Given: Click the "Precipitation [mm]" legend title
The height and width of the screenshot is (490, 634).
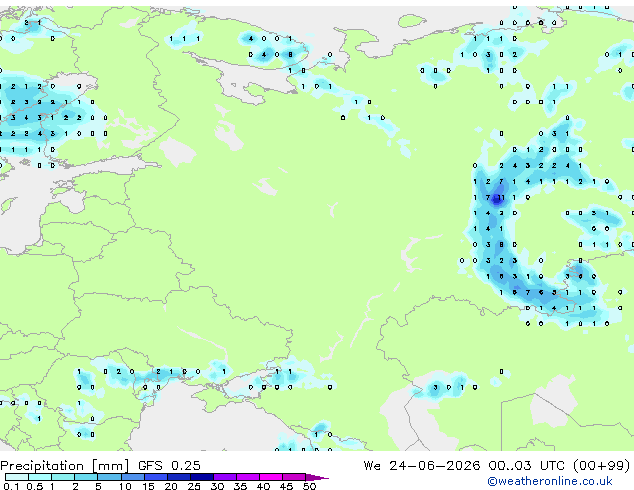Looking at the screenshot, I should pos(65,466).
